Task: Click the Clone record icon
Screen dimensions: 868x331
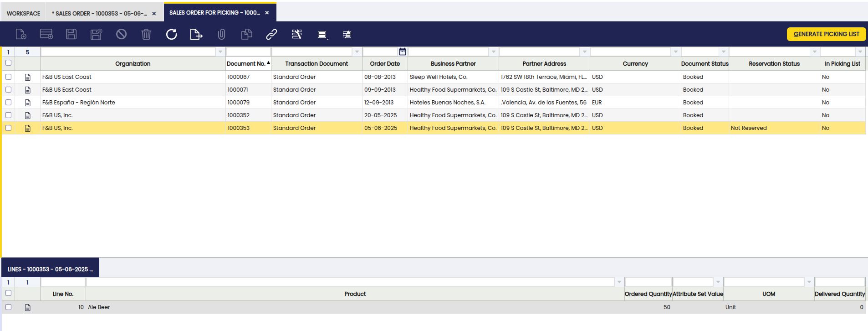Action: pyautogui.click(x=246, y=34)
